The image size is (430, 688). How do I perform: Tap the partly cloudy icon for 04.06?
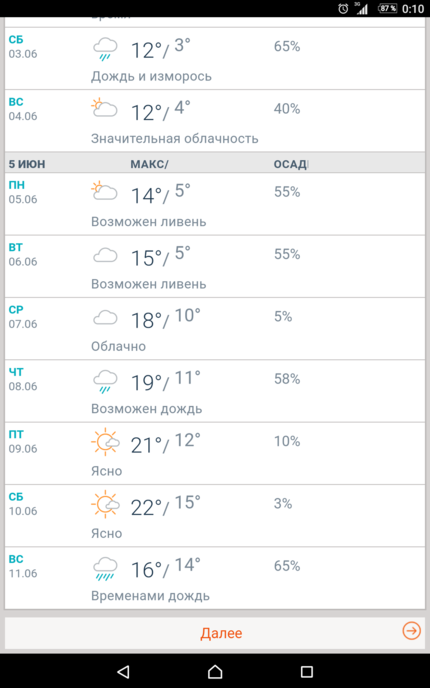coord(104,107)
